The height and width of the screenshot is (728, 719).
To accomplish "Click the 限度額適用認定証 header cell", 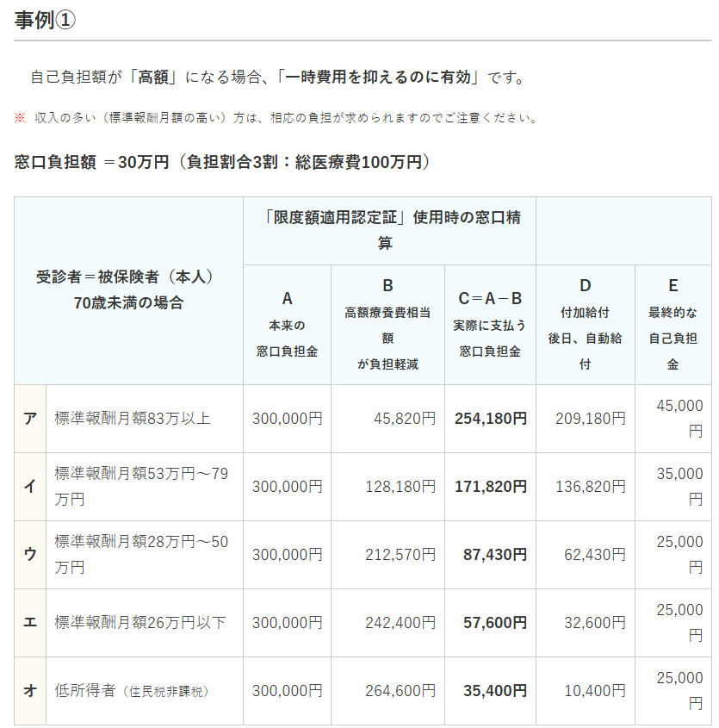I will pos(389,230).
